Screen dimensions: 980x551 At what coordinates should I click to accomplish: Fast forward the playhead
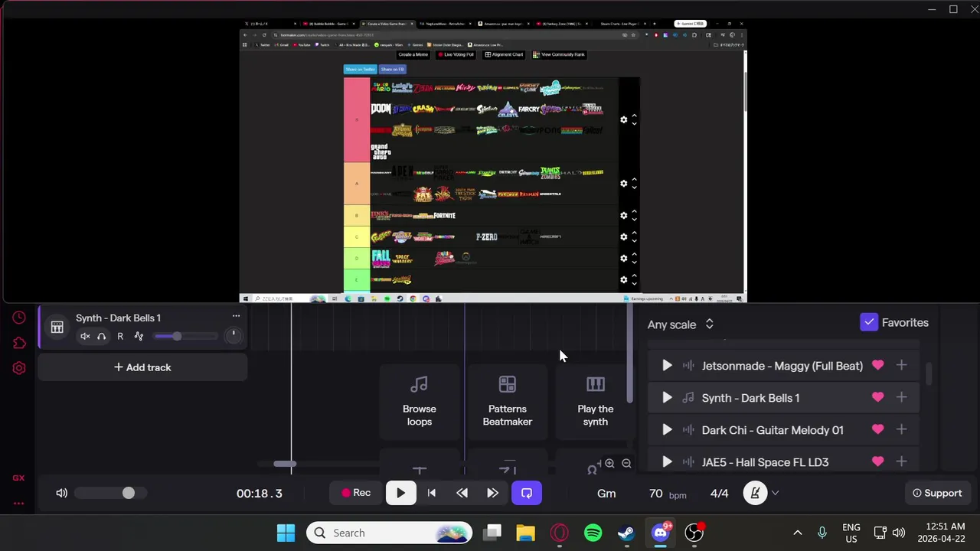click(492, 494)
